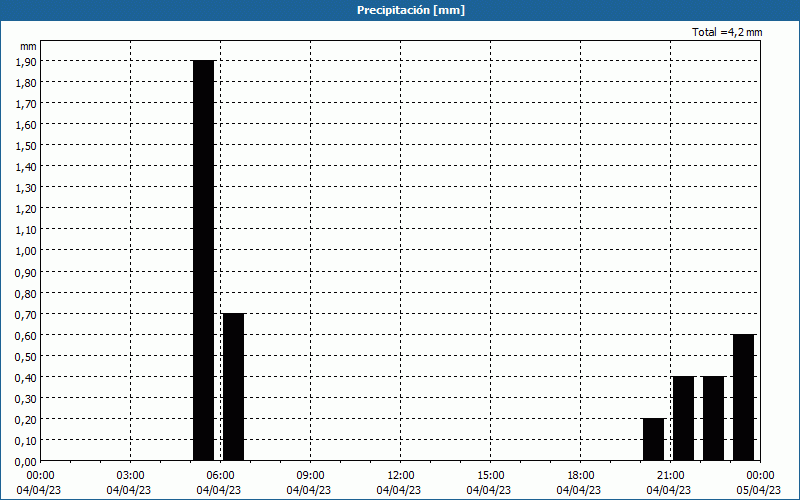800x500 pixels.
Task: Choose the 21:00 time label
Action: (x=670, y=476)
